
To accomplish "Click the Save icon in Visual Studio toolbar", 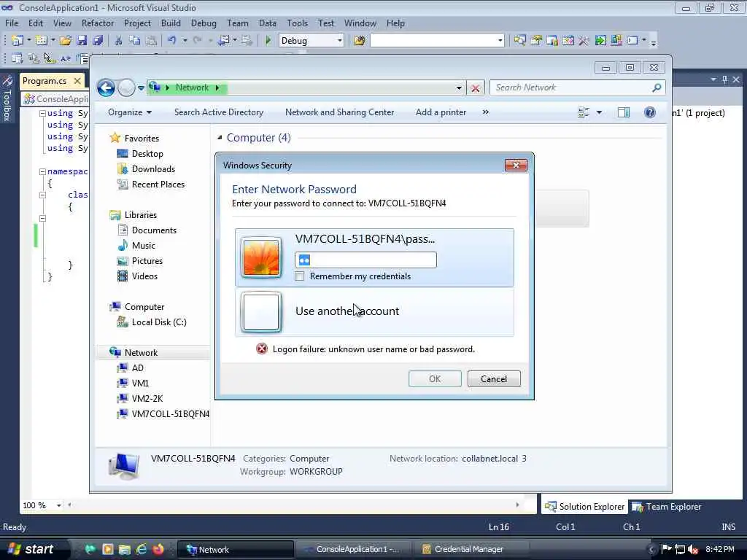I will click(82, 41).
